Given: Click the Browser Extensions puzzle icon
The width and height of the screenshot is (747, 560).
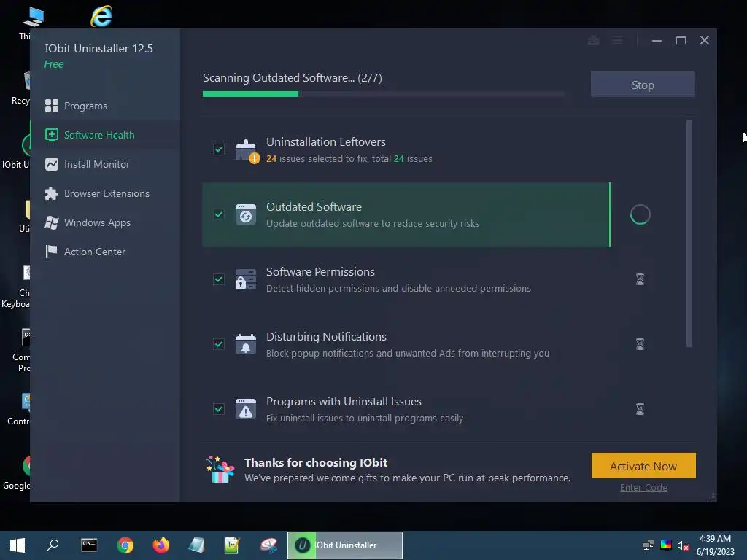Looking at the screenshot, I should [x=52, y=193].
